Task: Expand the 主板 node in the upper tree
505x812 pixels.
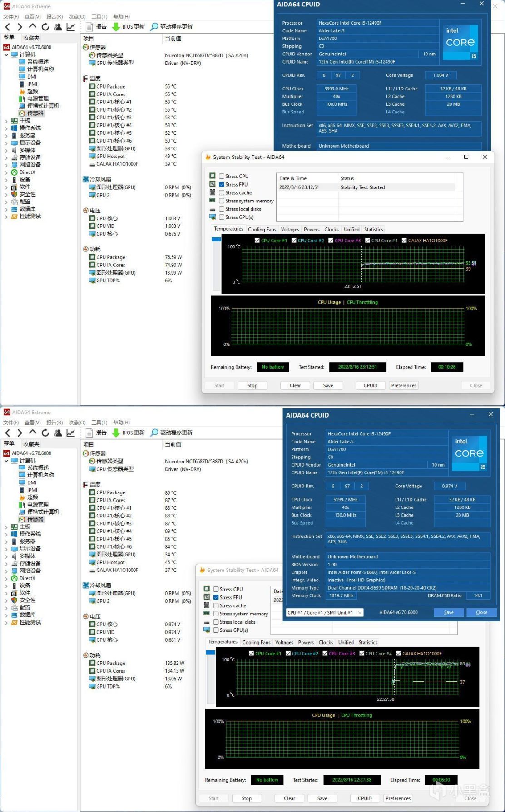Action: pyautogui.click(x=6, y=121)
